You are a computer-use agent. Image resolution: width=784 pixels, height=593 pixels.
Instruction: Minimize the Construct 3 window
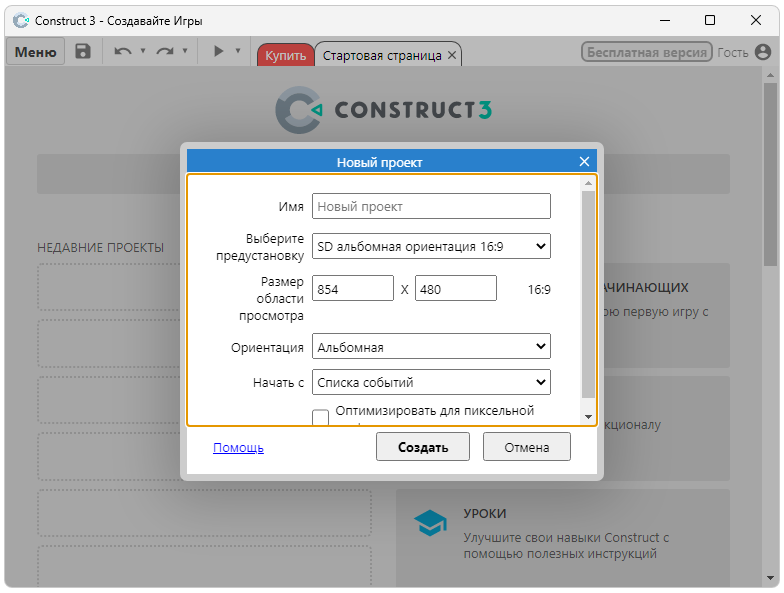point(664,20)
